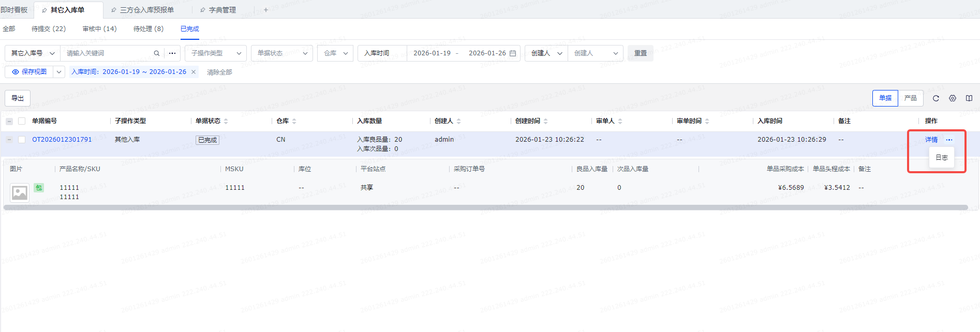The width and height of the screenshot is (980, 332).
Task: Open order link OT2026012301791
Action: pyautogui.click(x=62, y=140)
